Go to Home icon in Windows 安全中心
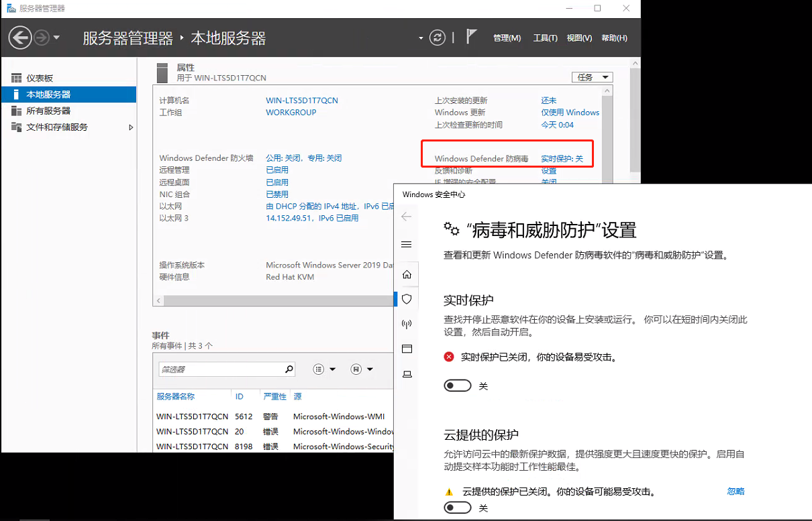 (x=406, y=274)
